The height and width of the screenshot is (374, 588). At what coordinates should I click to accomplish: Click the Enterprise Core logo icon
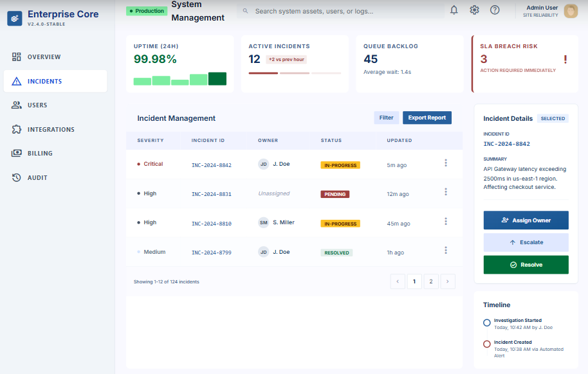pos(15,19)
